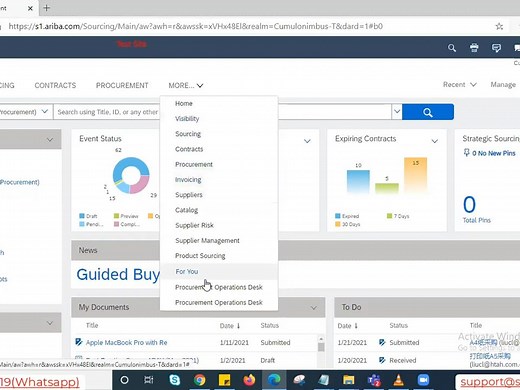Bookmark page with star icon in address bar
Screen dimensions: 520x390
[x=499, y=26]
